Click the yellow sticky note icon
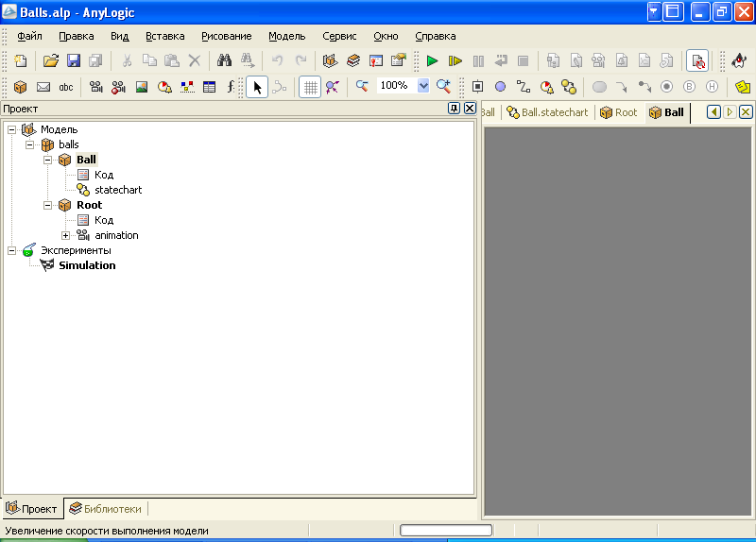756x542 pixels. coord(743,87)
